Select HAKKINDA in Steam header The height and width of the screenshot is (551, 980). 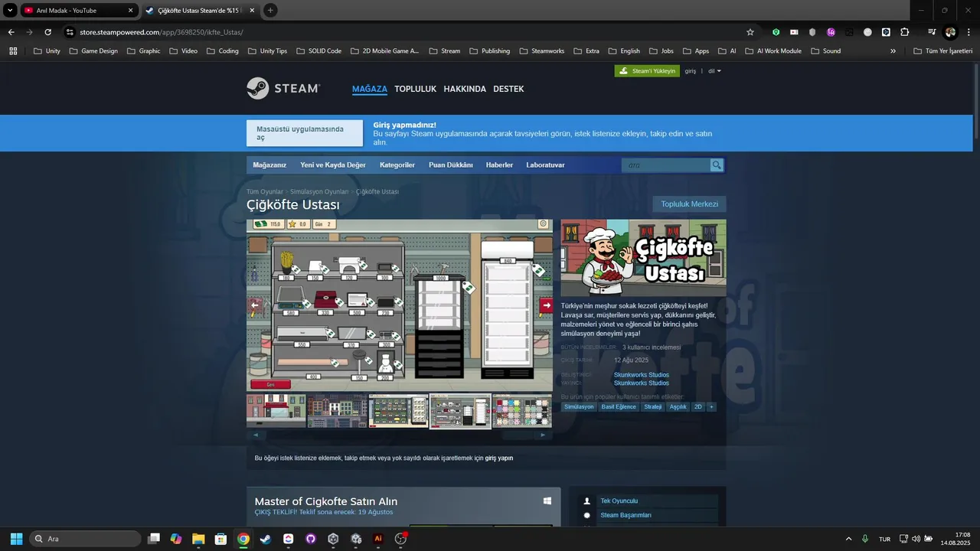(465, 89)
